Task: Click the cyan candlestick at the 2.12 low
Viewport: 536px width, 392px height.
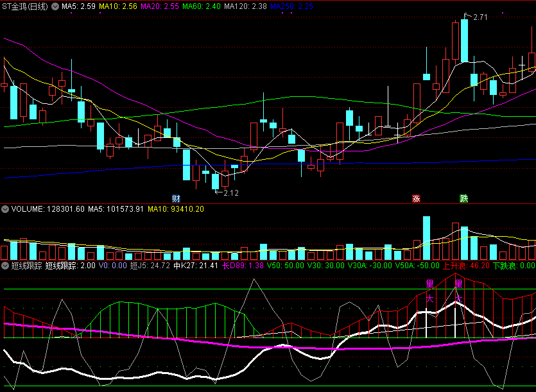Action: pyautogui.click(x=215, y=181)
